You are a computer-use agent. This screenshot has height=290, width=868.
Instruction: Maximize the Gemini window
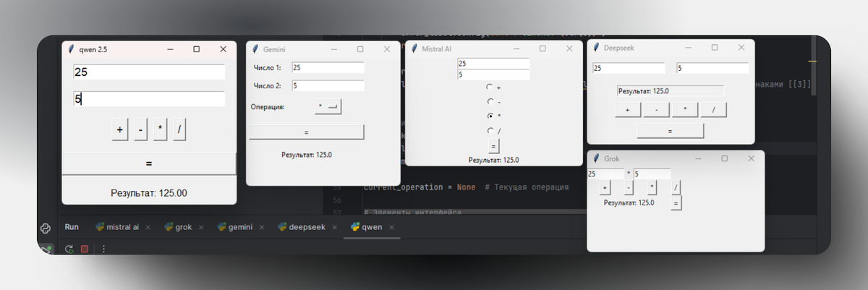[360, 49]
